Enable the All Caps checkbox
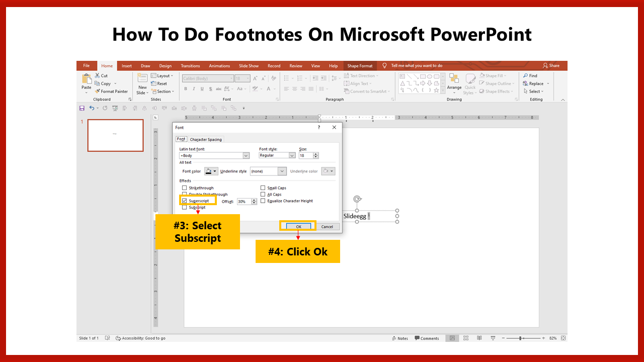The height and width of the screenshot is (362, 644). pos(263,194)
